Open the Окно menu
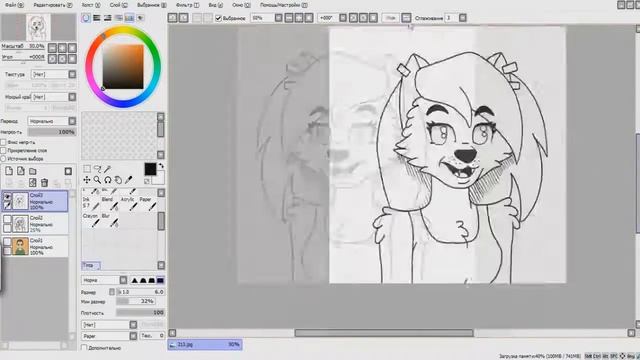 point(241,5)
